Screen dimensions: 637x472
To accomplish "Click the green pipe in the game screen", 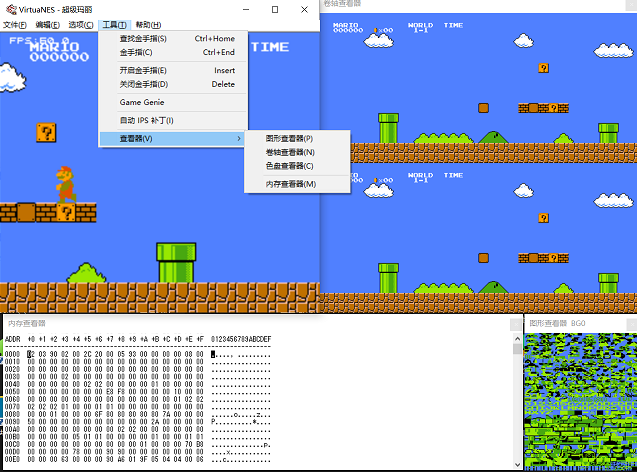I will pyautogui.click(x=176, y=262).
